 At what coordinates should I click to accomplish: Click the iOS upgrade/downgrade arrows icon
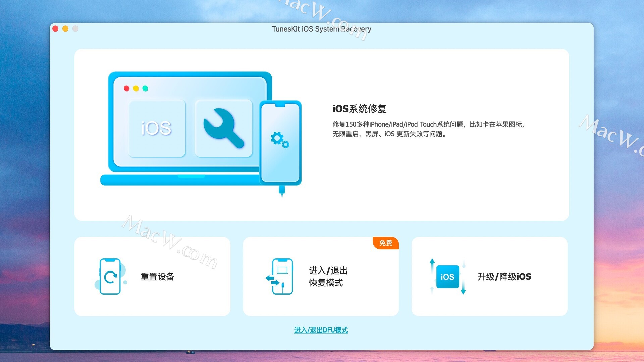tap(447, 277)
